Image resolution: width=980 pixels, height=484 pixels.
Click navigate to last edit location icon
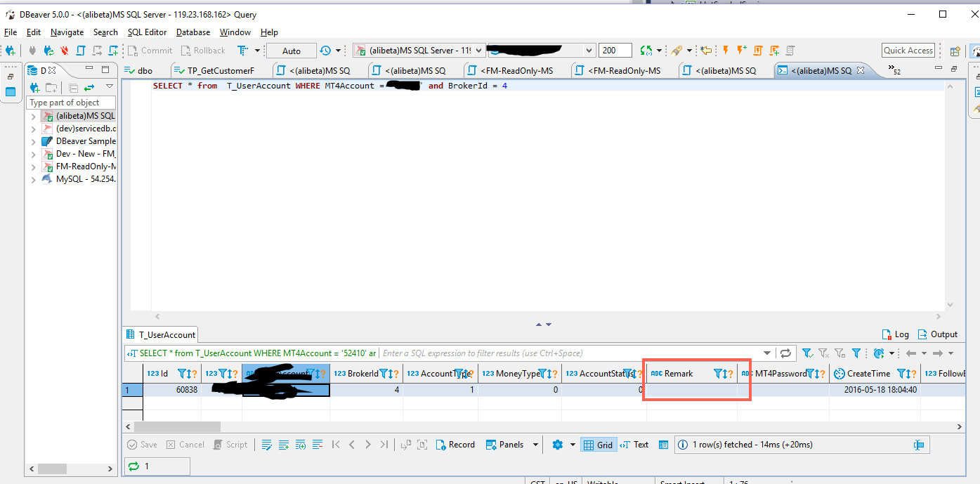[x=706, y=51]
